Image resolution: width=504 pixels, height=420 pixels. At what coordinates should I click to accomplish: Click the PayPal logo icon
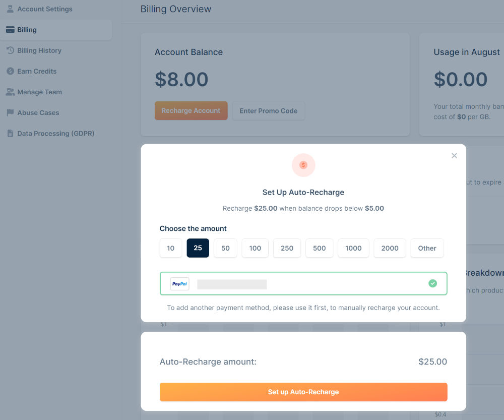(179, 284)
